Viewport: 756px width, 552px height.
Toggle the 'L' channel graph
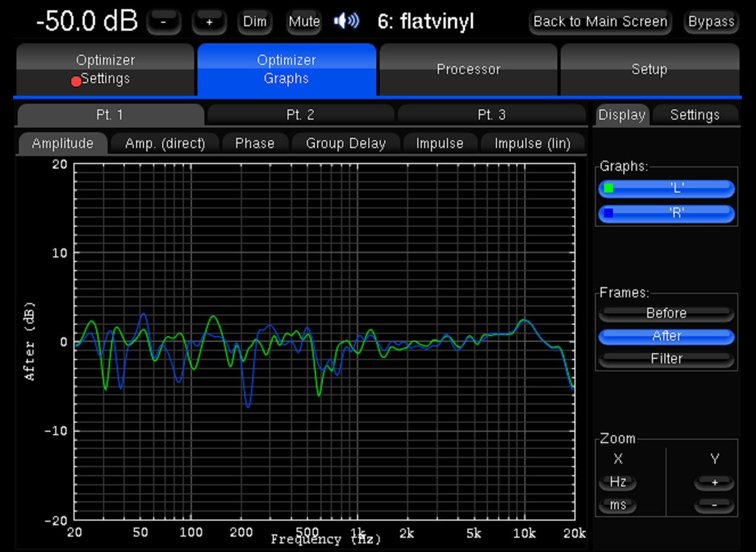667,189
